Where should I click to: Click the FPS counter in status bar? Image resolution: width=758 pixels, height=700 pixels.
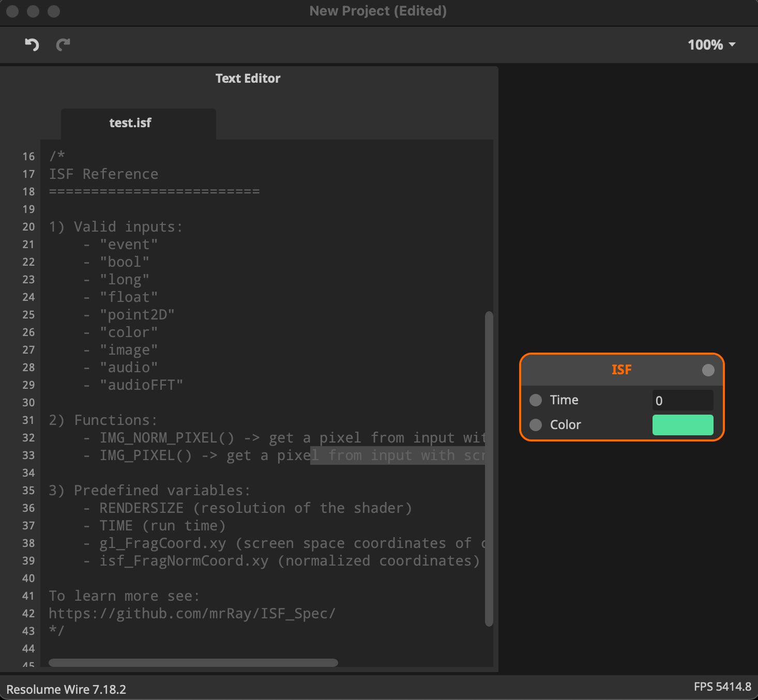pos(722,687)
